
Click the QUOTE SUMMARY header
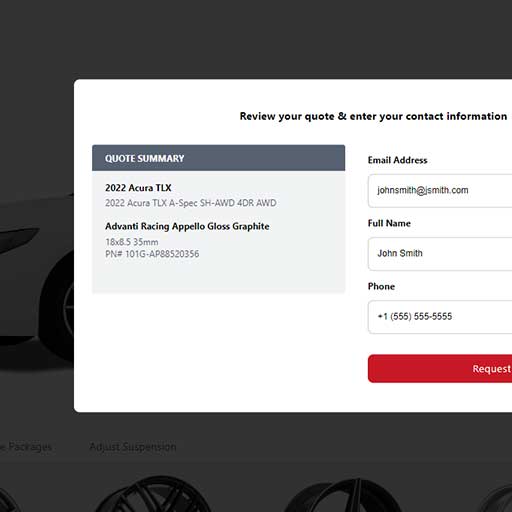tap(218, 158)
